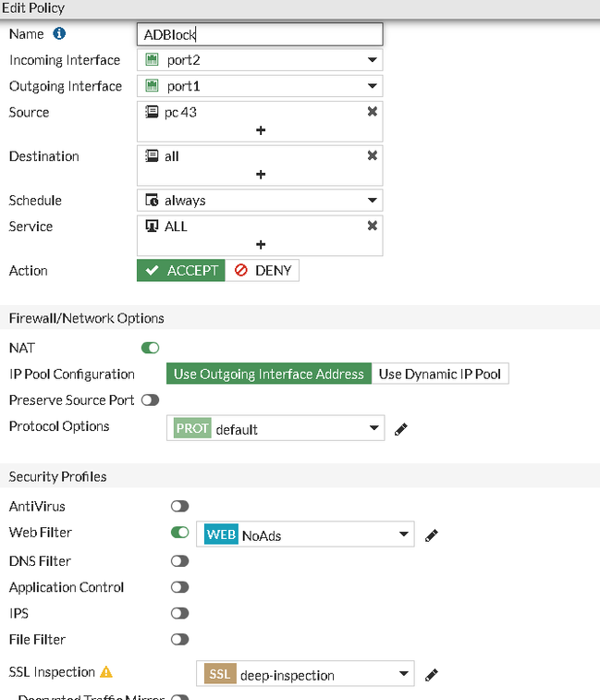This screenshot has height=700, width=600.
Task: Open the Incoming Interface dropdown
Action: (x=259, y=60)
